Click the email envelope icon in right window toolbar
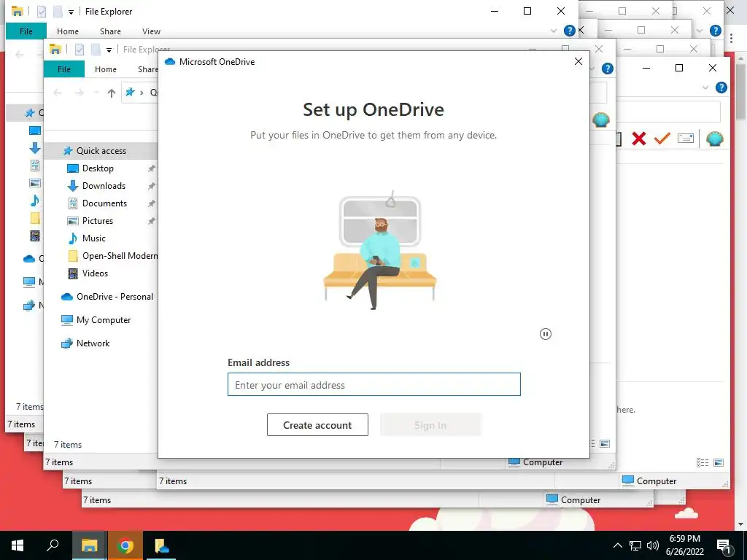The image size is (747, 560). (686, 139)
